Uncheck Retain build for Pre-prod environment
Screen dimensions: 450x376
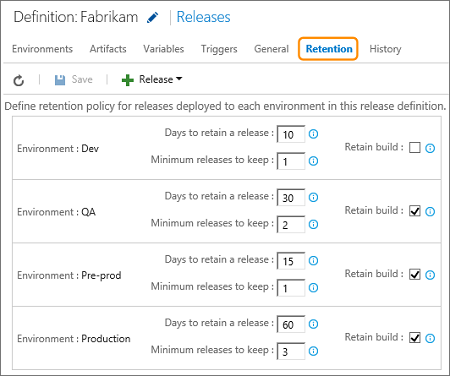(x=415, y=274)
